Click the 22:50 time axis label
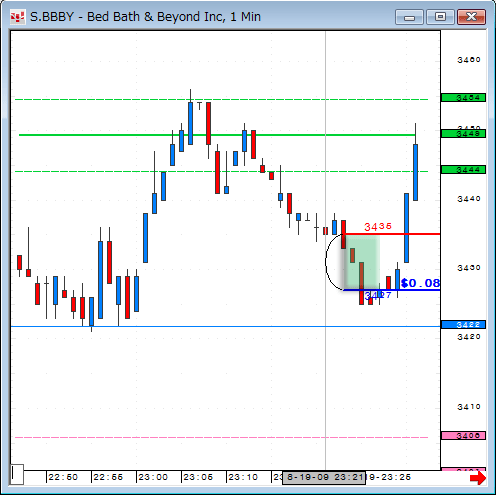Viewport: 496px width, 495px height. 63,477
